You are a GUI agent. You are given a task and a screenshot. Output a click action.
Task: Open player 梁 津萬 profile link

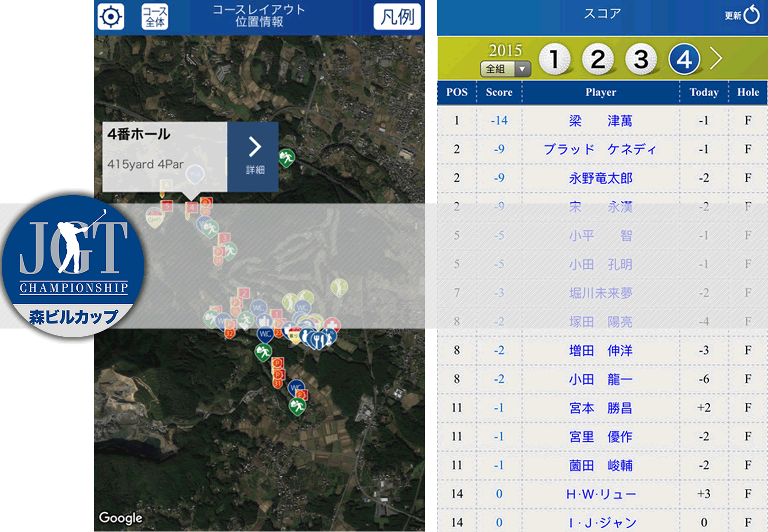coord(600,121)
